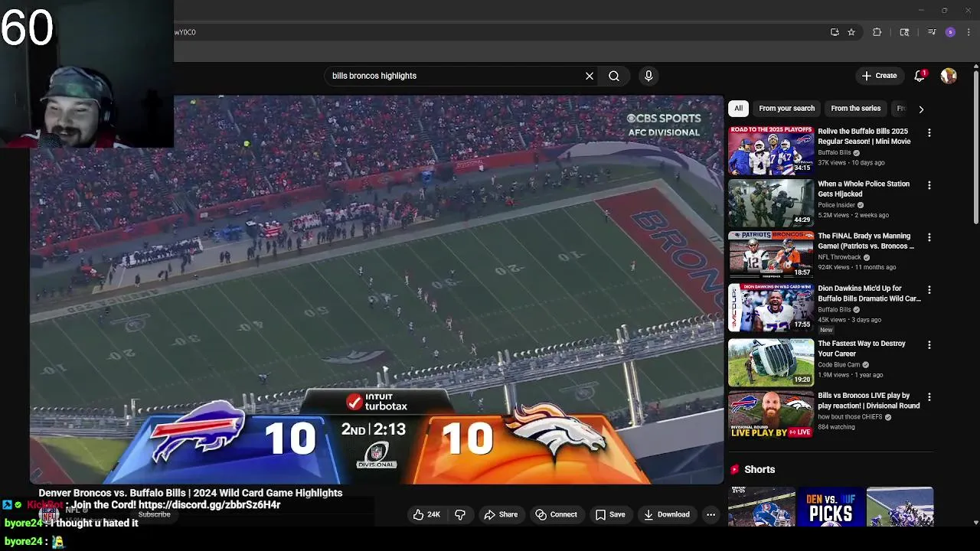Open the Code Blue Cam channel link
The height and width of the screenshot is (551, 980).
[x=838, y=365]
